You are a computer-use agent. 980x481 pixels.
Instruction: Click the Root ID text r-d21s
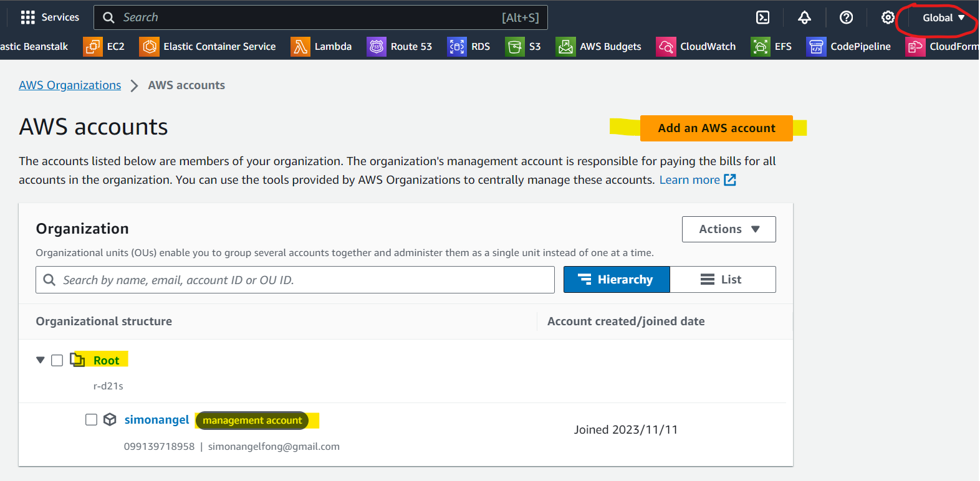pos(108,386)
